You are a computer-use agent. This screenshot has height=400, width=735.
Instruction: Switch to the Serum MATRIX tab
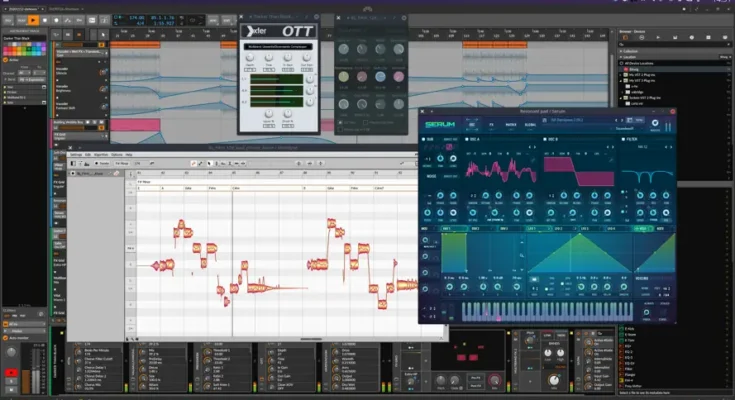(512, 124)
